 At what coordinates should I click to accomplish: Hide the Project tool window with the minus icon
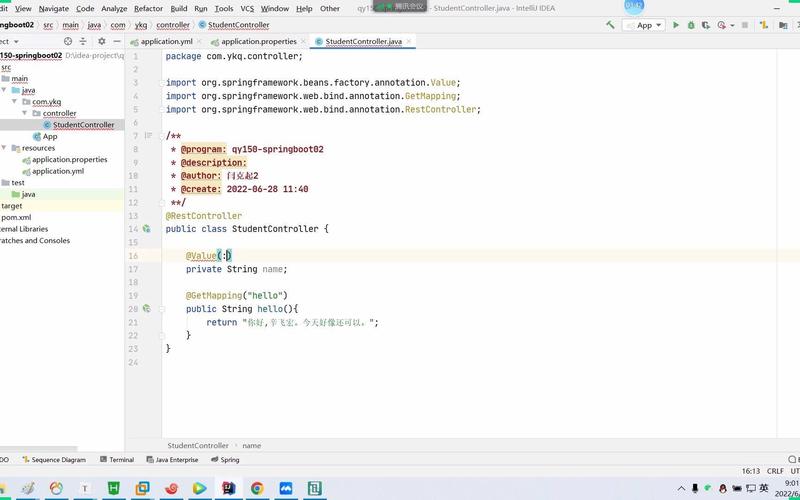pos(116,41)
